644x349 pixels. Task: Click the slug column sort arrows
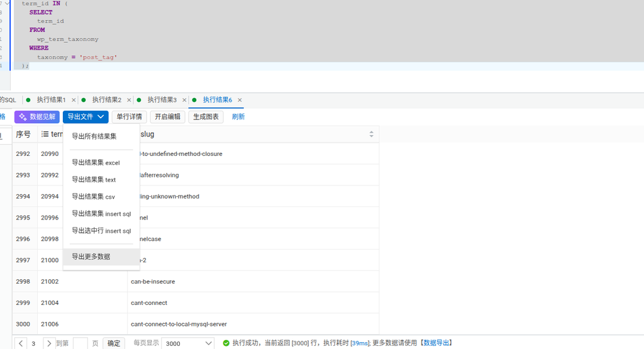[x=371, y=135]
